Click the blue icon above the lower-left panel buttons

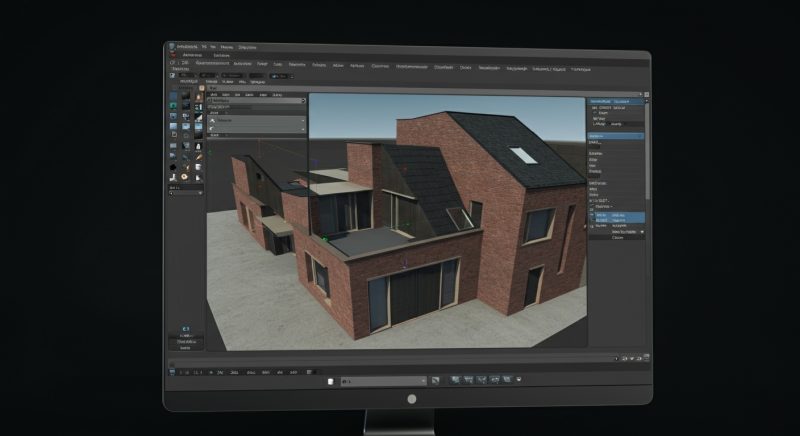(186, 329)
